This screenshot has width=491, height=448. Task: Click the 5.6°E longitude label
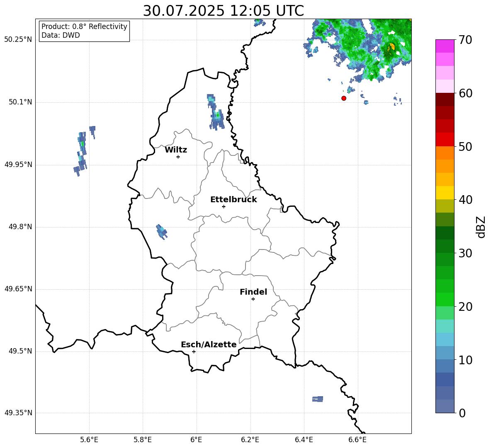[89, 440]
